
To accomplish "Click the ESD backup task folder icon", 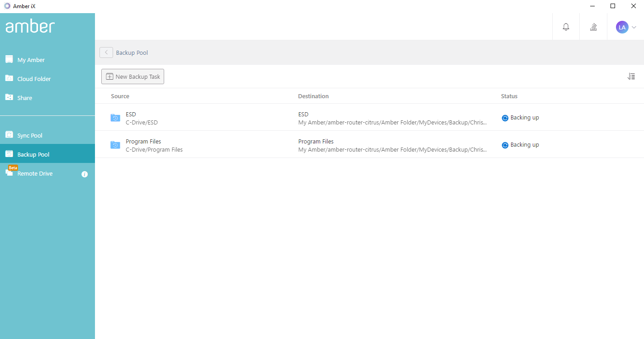I will tap(115, 118).
